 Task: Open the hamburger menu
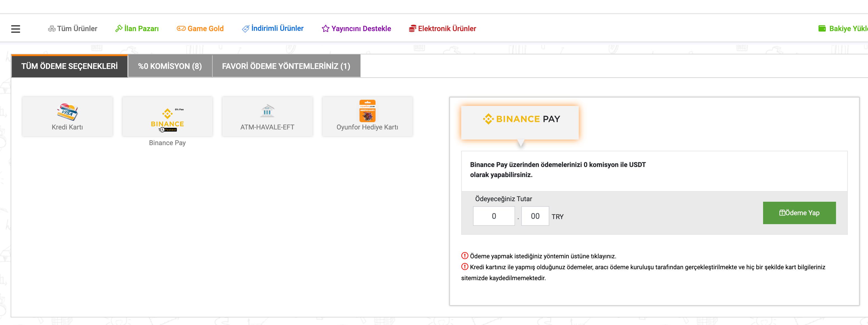point(15,29)
